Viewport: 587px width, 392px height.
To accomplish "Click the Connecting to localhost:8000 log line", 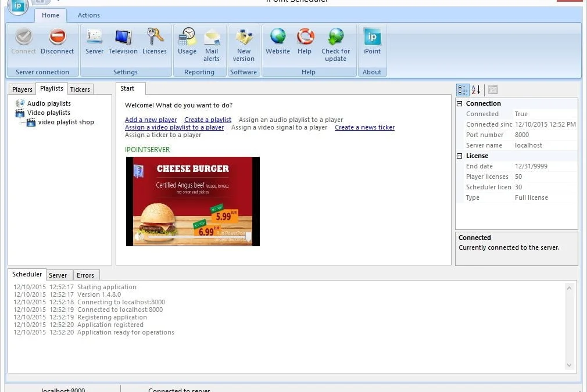I will pos(89,302).
